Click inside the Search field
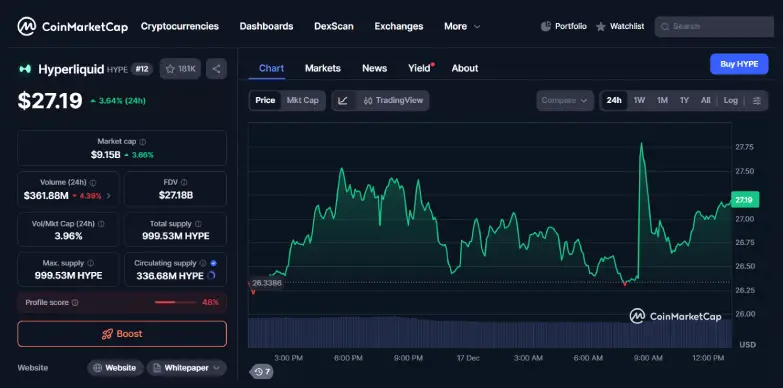The image size is (783, 388). pos(714,26)
